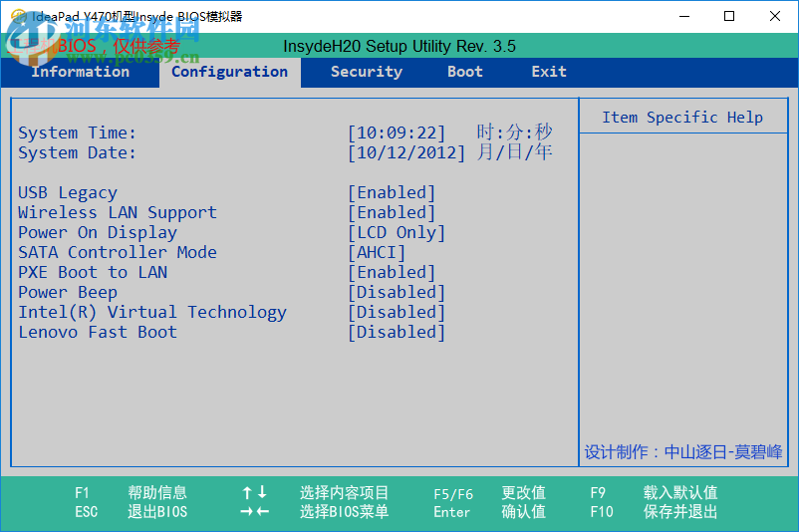Open the Information tab

coord(81,72)
